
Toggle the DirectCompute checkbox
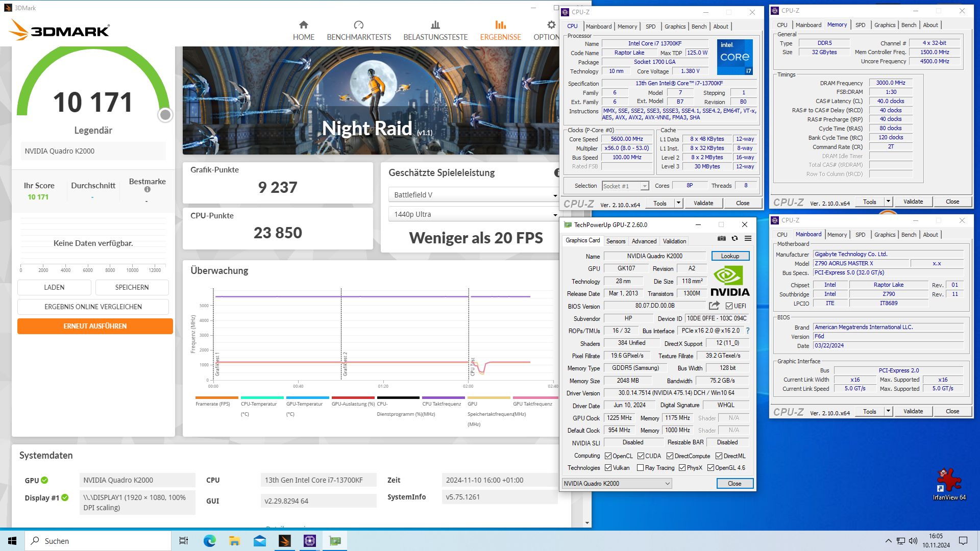pos(670,456)
